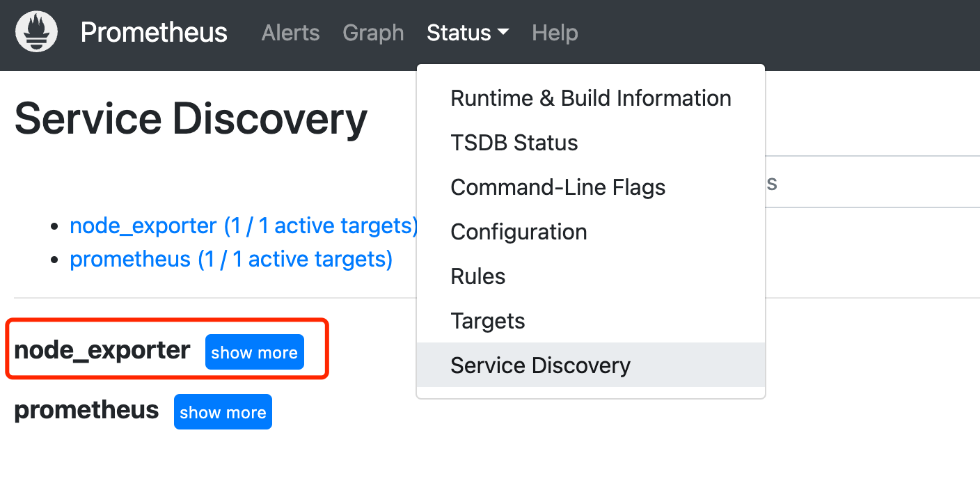Go to the Graph page
Viewport: 980px width, 497px height.
tap(373, 33)
